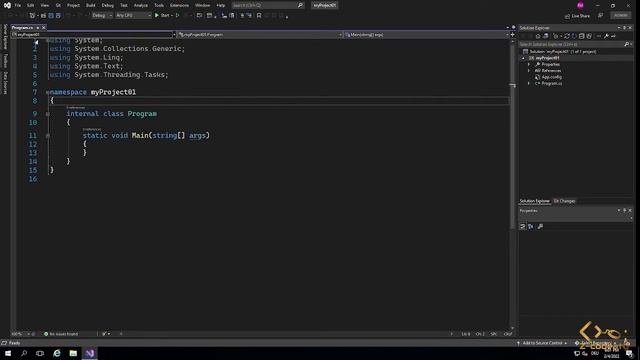Image resolution: width=640 pixels, height=360 pixels.
Task: Click the Save All icon in toolbar
Action: (58, 16)
